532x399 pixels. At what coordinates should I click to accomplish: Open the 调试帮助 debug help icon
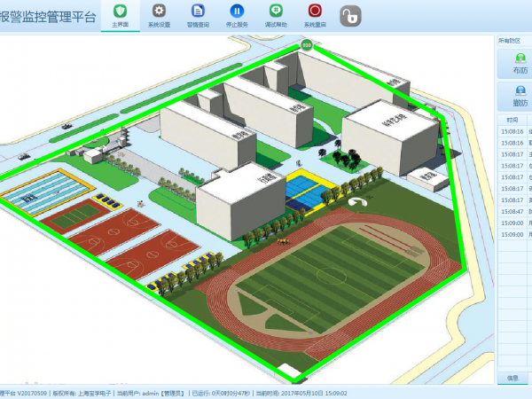click(276, 15)
